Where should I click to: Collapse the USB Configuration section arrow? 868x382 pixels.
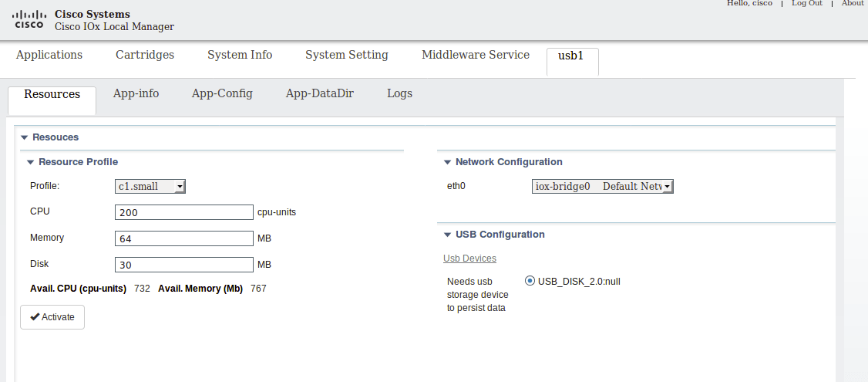pos(447,235)
